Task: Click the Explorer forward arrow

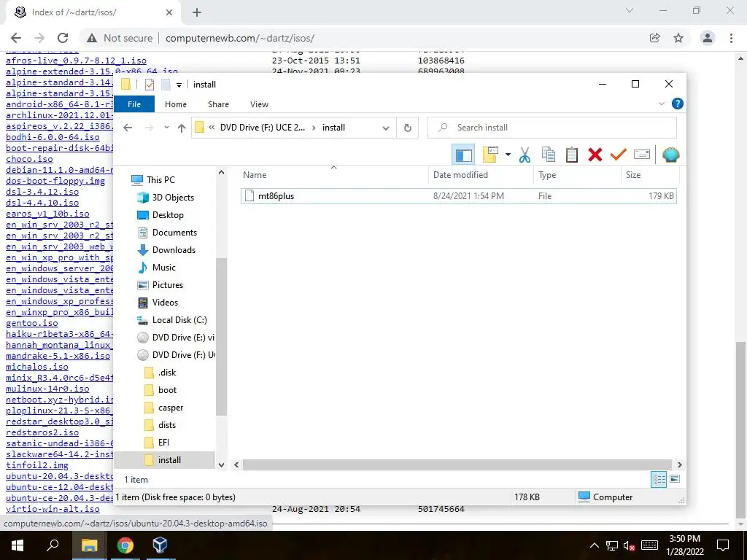Action: click(x=149, y=128)
